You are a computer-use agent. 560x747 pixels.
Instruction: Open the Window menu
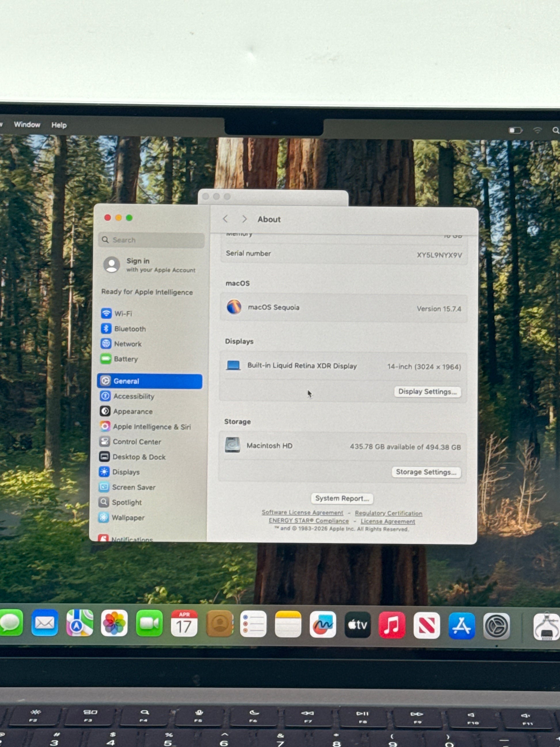coord(27,125)
